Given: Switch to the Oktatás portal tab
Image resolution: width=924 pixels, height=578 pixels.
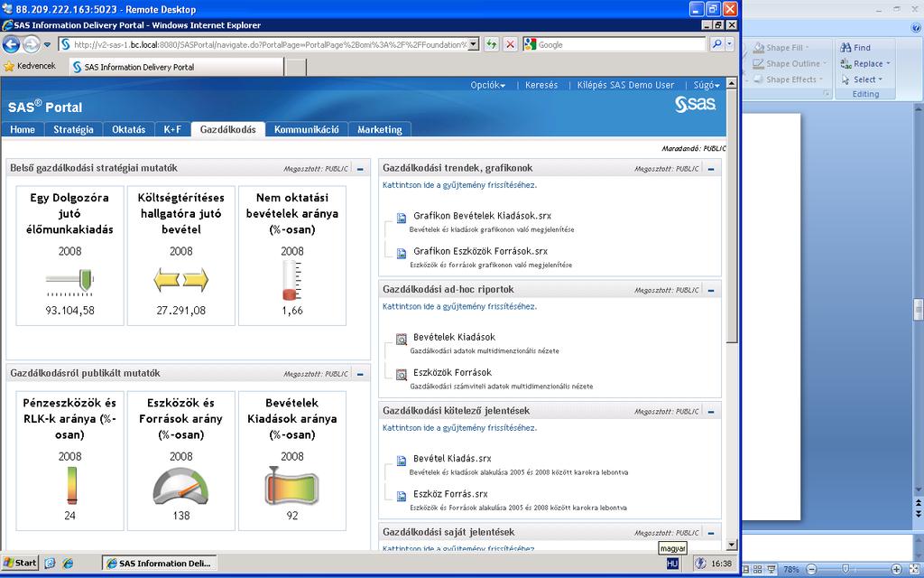Looking at the screenshot, I should pos(128,130).
